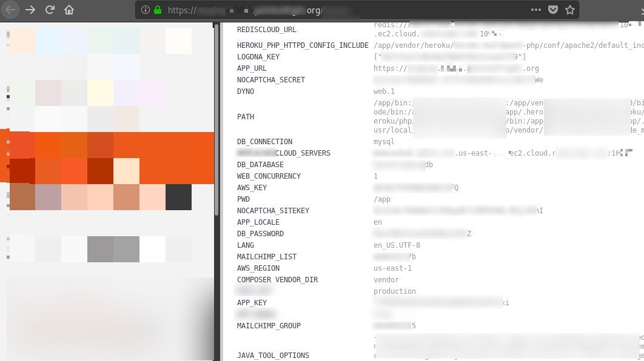Click the us-east-1 value

392,268
